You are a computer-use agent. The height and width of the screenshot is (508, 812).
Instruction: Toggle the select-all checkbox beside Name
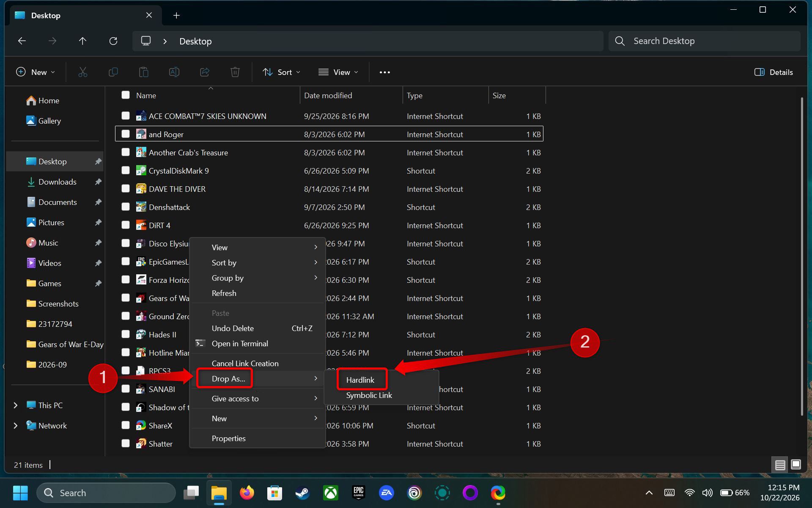click(126, 95)
